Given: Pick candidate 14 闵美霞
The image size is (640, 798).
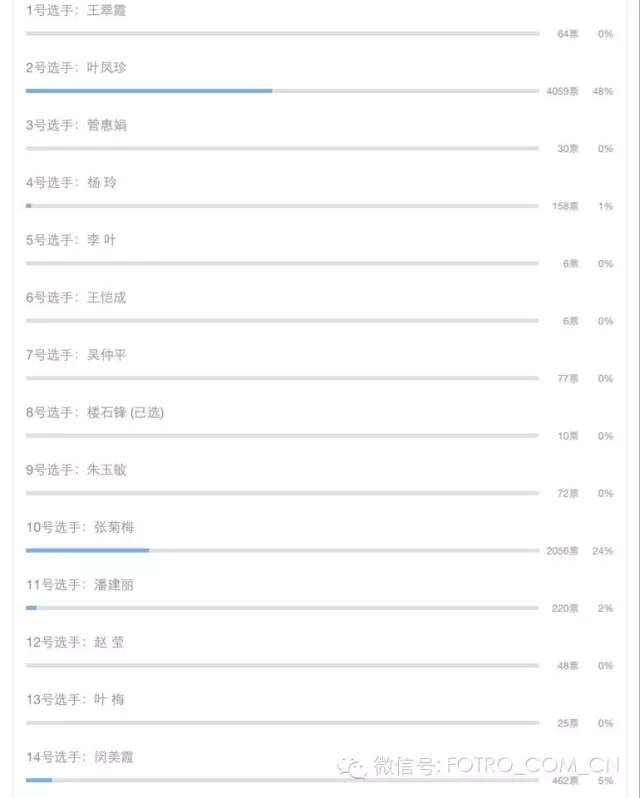Looking at the screenshot, I should pos(80,757).
